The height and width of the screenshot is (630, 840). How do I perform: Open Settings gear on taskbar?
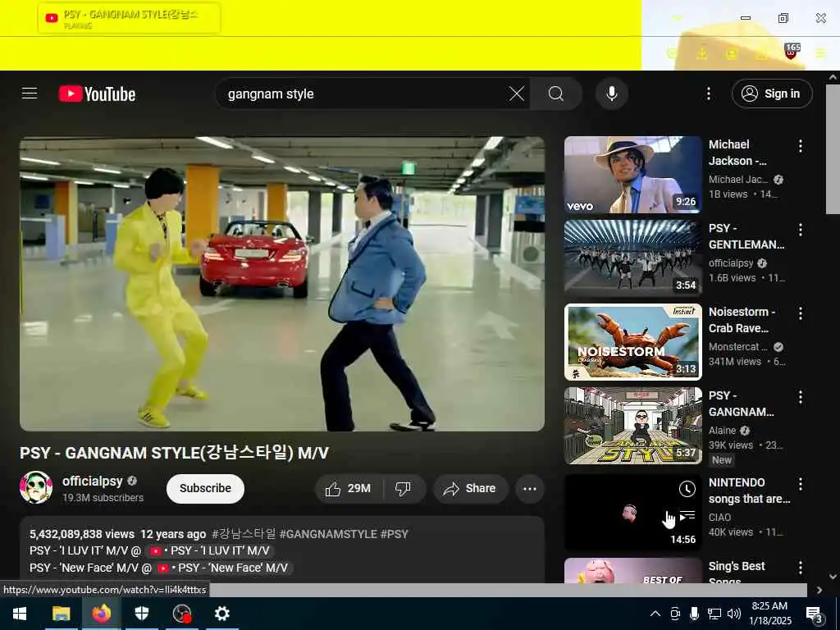221,614
